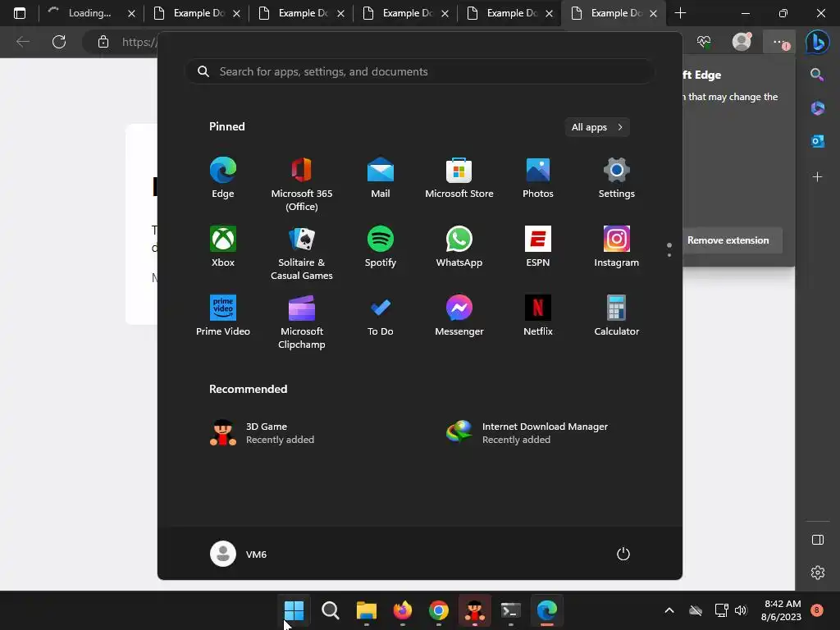Open Edge tab actions menu

point(20,13)
